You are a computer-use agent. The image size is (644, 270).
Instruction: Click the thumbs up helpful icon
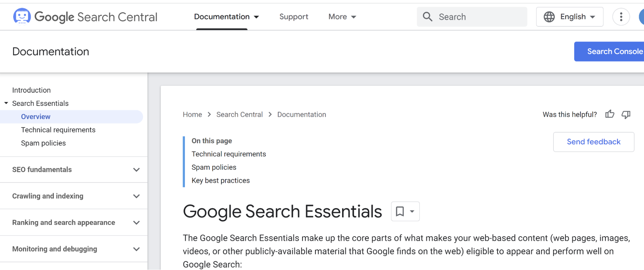610,114
